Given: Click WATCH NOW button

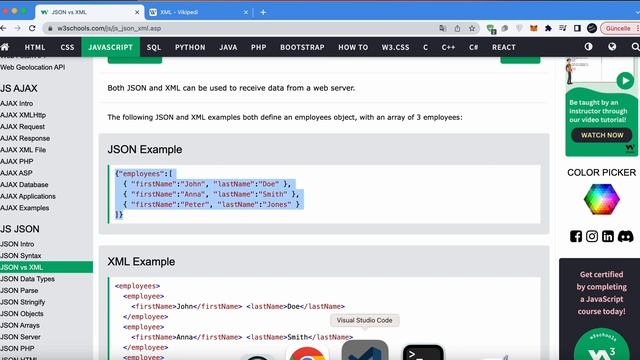Looking at the screenshot, I should (602, 135).
